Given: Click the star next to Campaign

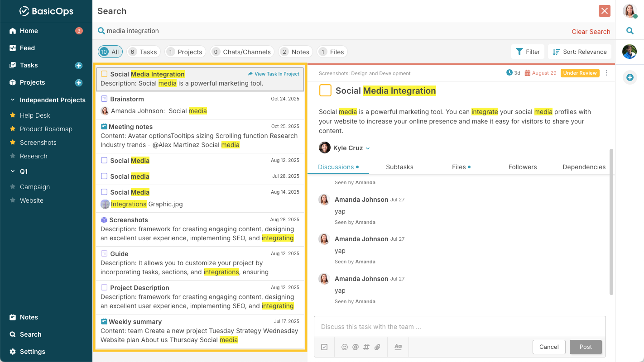Looking at the screenshot, I should (13, 187).
